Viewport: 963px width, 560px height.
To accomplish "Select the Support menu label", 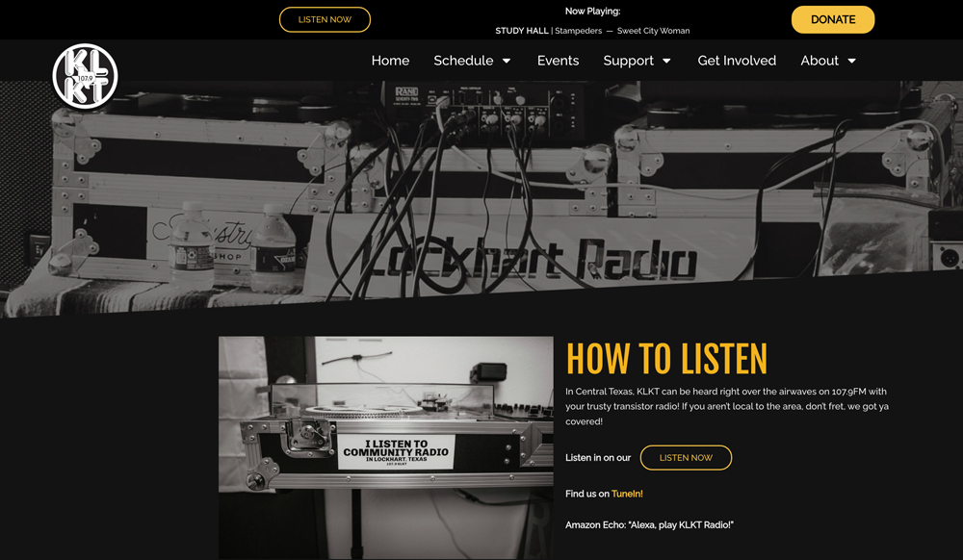I will point(628,61).
